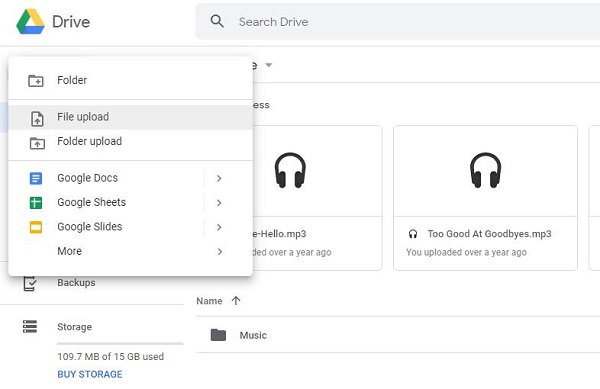This screenshot has width=600, height=389.
Task: Click the Storage sidebar icon
Action: (30, 327)
